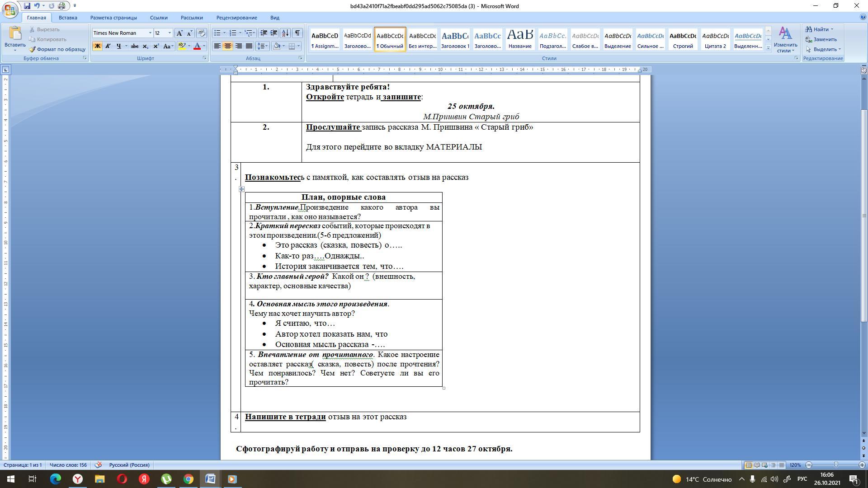Expand the line spacing dropdown
The width and height of the screenshot is (868, 488).
(267, 46)
